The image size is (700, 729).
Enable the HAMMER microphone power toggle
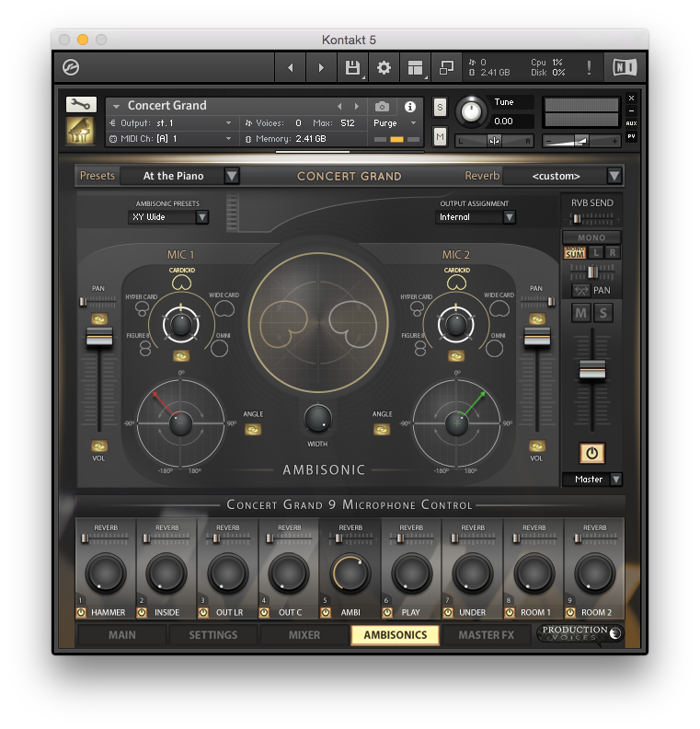(x=81, y=612)
